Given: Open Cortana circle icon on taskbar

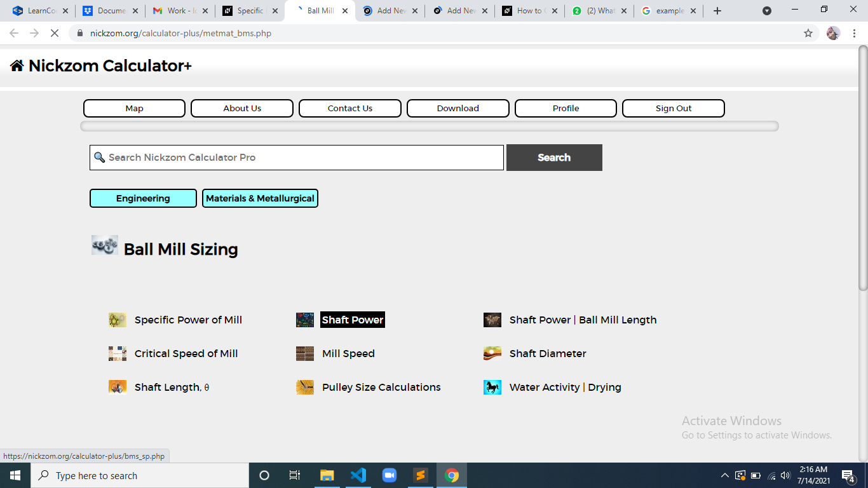Looking at the screenshot, I should pyautogui.click(x=264, y=475).
